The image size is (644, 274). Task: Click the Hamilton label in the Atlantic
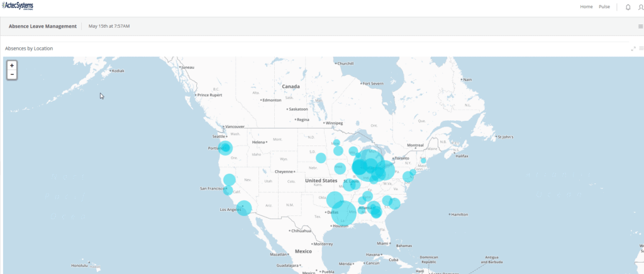coord(460,215)
